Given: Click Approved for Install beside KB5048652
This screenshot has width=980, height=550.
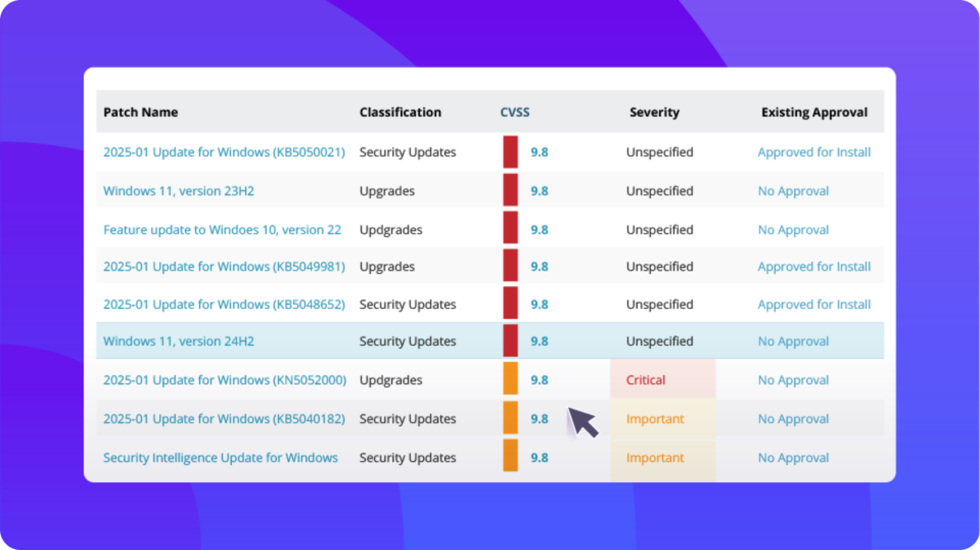Looking at the screenshot, I should pyautogui.click(x=814, y=303).
